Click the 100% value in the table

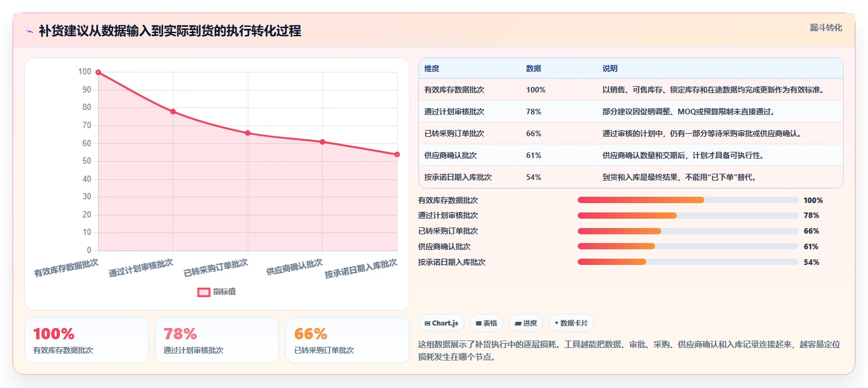coord(536,90)
